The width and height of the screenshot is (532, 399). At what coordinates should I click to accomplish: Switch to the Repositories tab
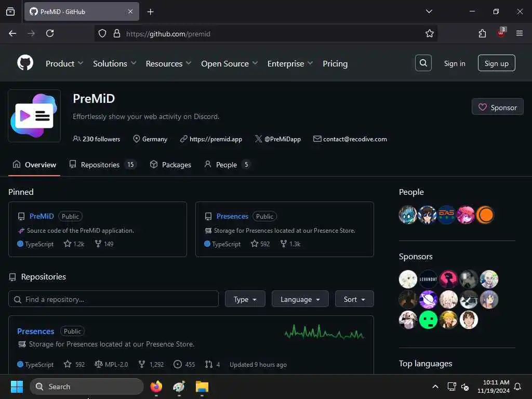pos(102,165)
